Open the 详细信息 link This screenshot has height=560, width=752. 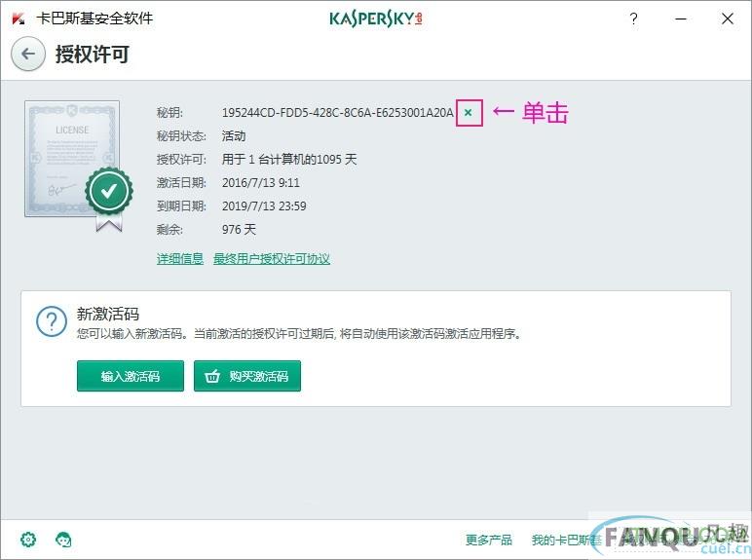click(180, 259)
